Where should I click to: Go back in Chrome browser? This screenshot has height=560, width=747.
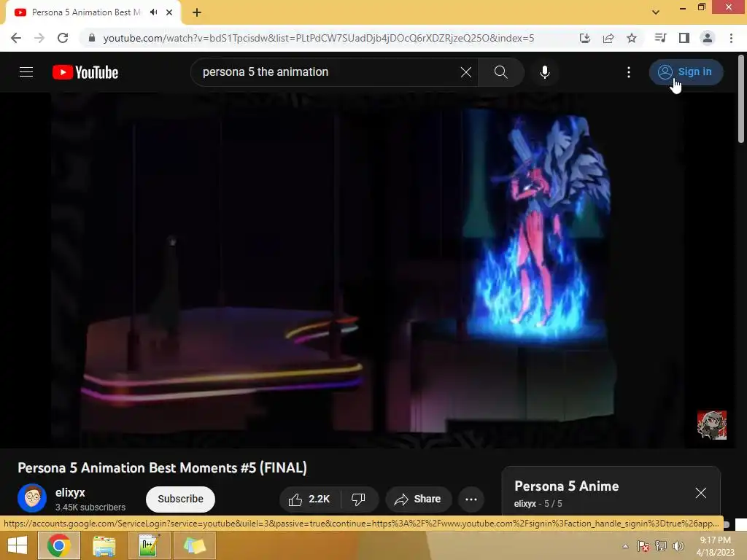pyautogui.click(x=16, y=38)
